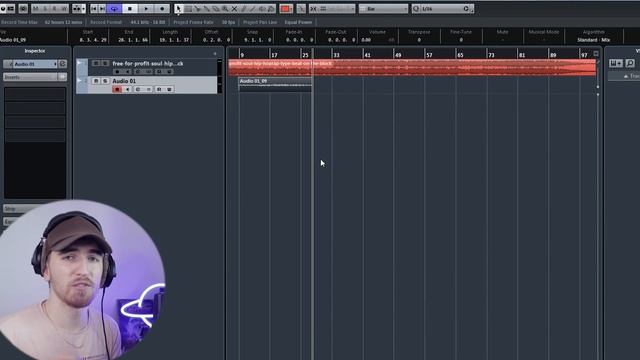Image resolution: width=640 pixels, height=360 pixels.
Task: Select the Mute X tool
Action: pyautogui.click(x=234, y=9)
